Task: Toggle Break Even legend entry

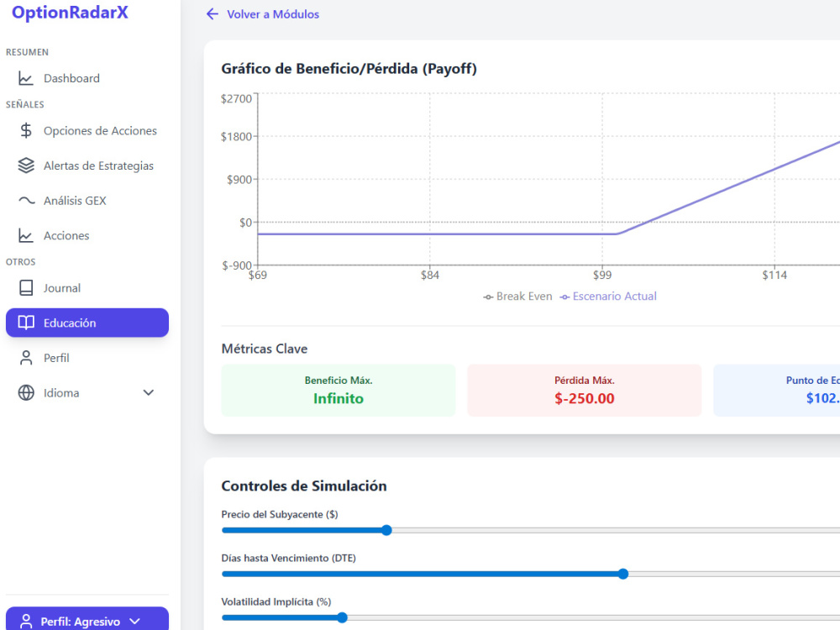Action: click(x=517, y=297)
